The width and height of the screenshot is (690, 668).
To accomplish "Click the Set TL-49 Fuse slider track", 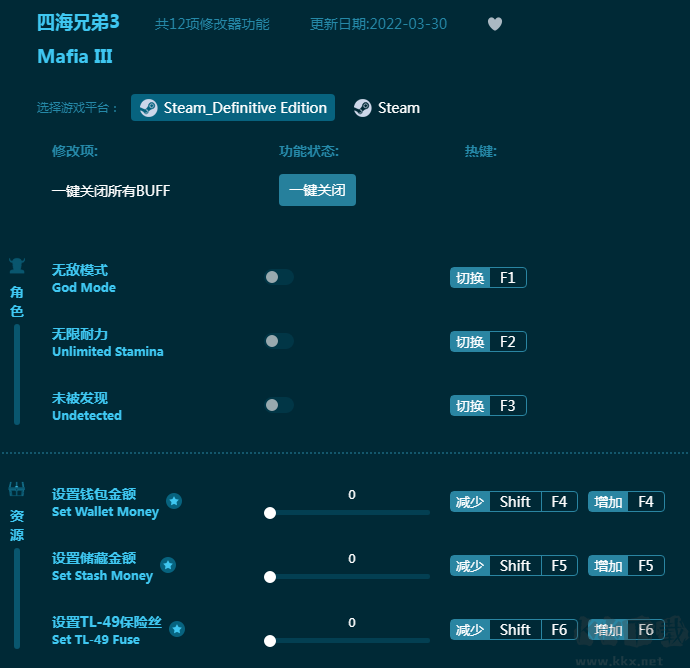I will pos(350,640).
